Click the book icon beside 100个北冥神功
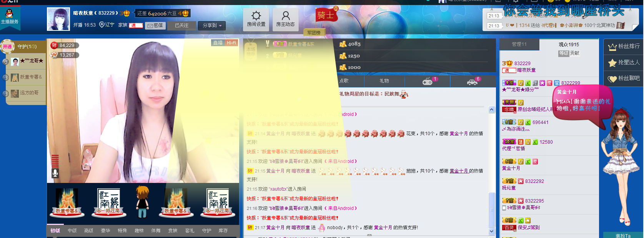The height and width of the screenshot is (238, 644). tap(621, 25)
